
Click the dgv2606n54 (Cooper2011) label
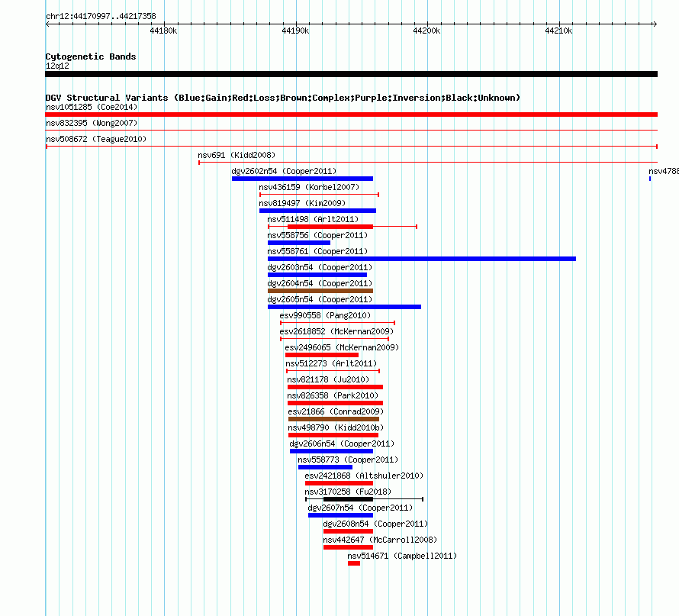(x=342, y=443)
